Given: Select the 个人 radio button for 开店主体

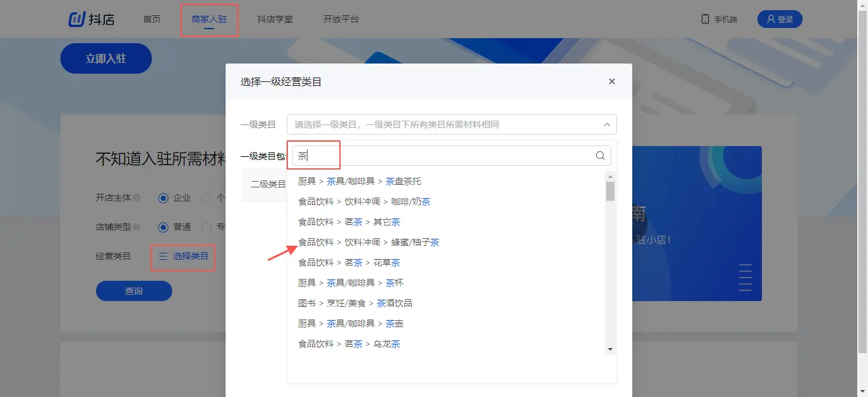Looking at the screenshot, I should pos(207,198).
